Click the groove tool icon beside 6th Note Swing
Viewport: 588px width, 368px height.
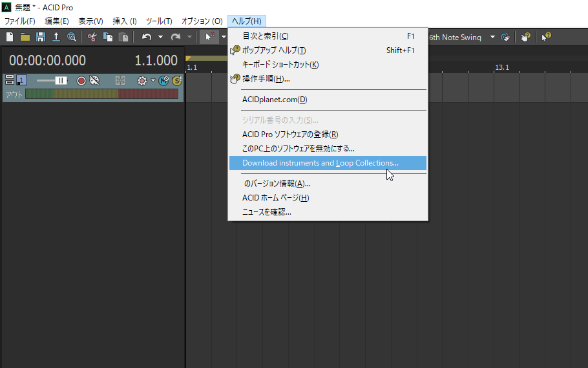click(505, 37)
